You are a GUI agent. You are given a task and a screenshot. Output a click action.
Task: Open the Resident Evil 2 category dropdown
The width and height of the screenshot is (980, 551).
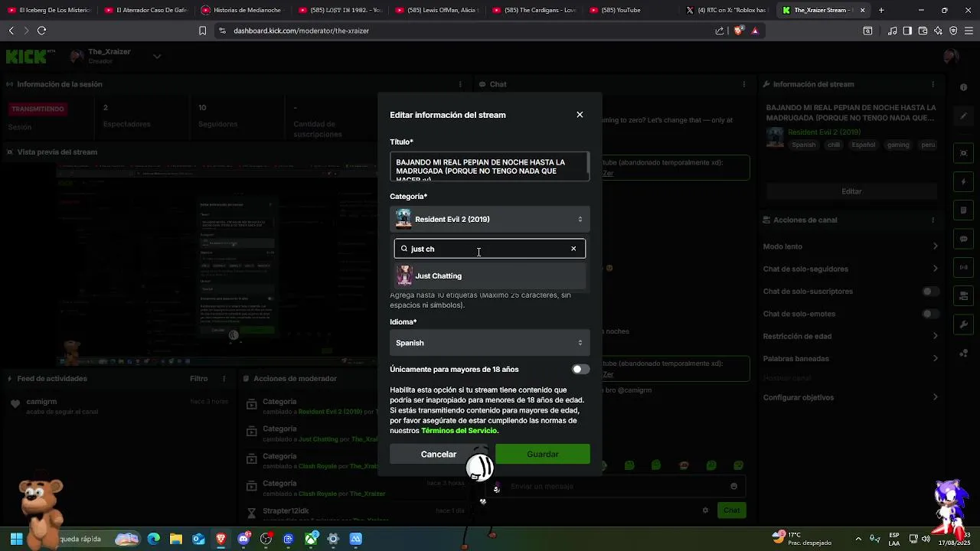[x=490, y=220]
